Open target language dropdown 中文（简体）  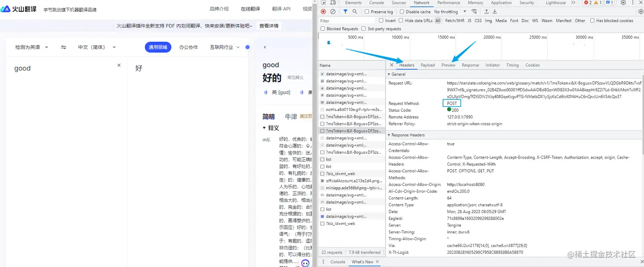click(x=97, y=47)
